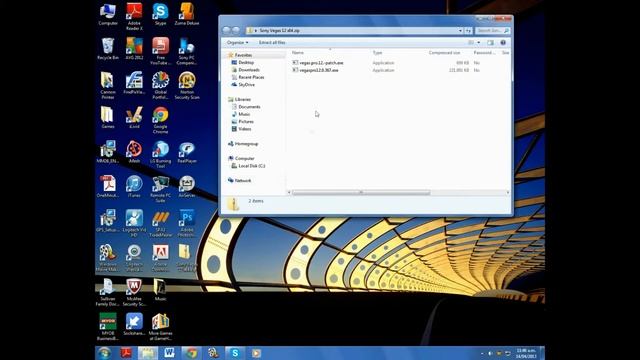
Task: Click Extract all files in the toolbar
Action: [272, 42]
